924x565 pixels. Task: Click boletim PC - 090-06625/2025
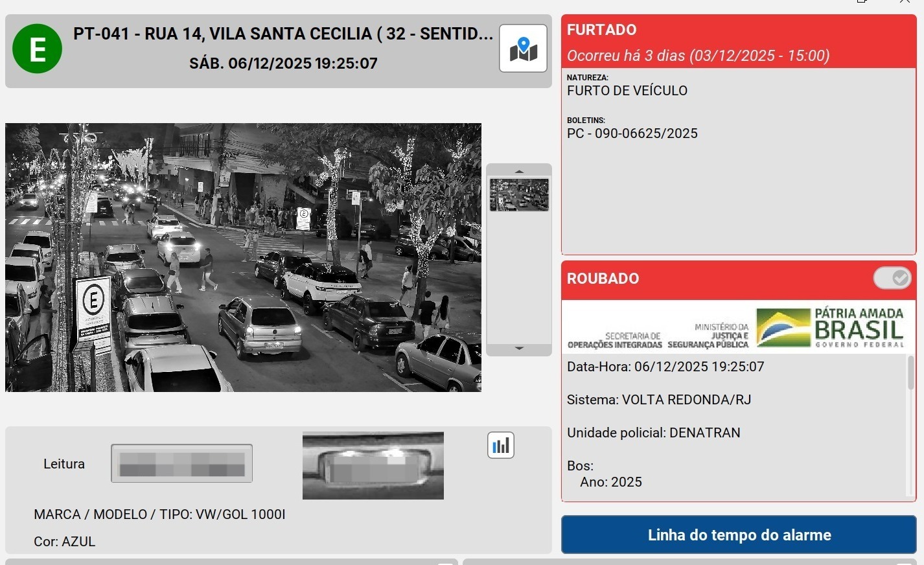[x=632, y=133]
